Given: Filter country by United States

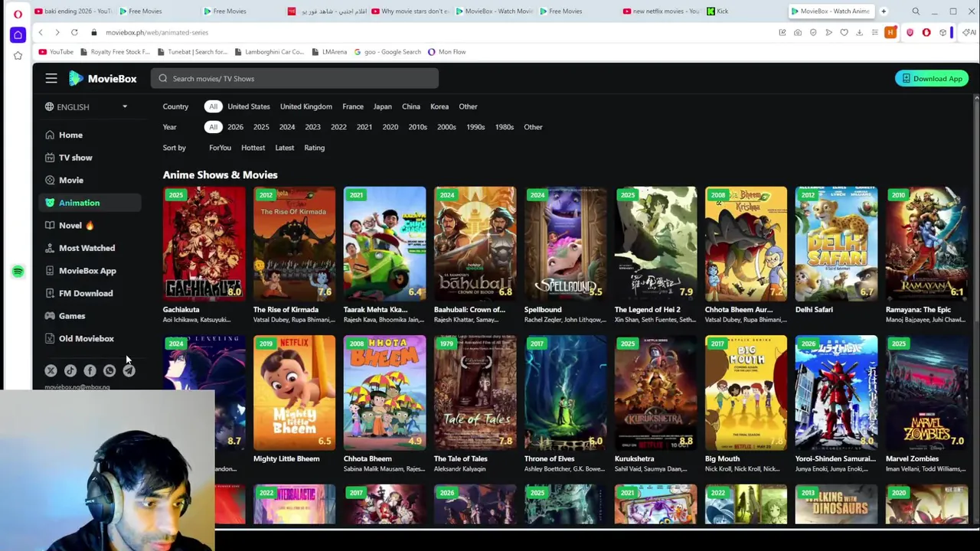Looking at the screenshot, I should pos(248,106).
